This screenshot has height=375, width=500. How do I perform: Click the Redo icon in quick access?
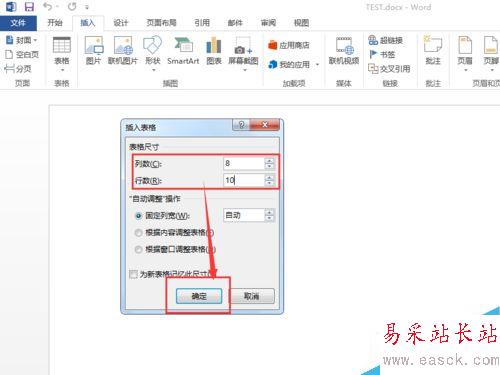tap(72, 6)
